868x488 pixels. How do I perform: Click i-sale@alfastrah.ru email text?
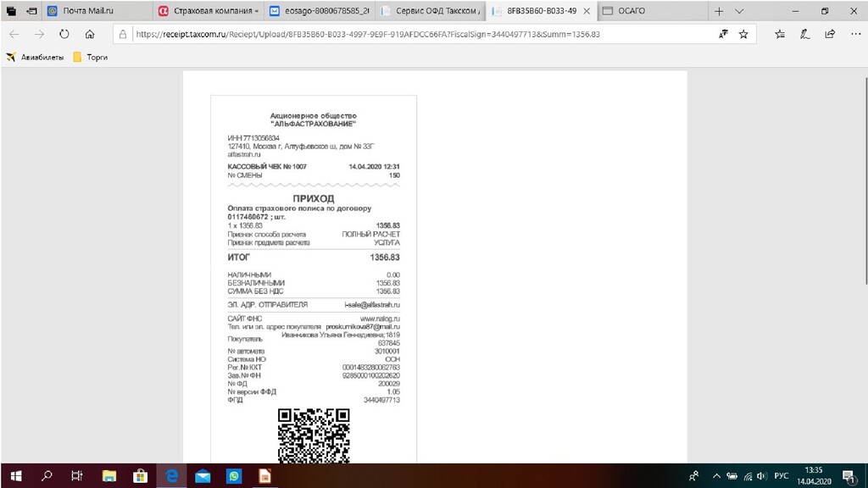(x=372, y=305)
